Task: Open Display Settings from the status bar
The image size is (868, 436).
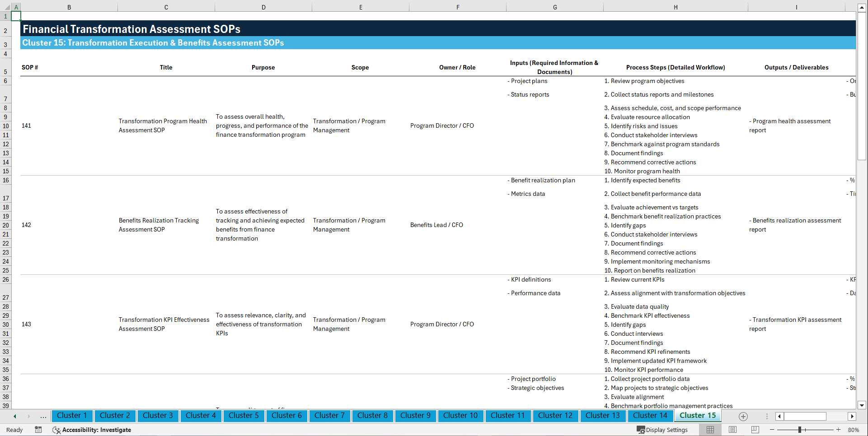Action: point(662,430)
